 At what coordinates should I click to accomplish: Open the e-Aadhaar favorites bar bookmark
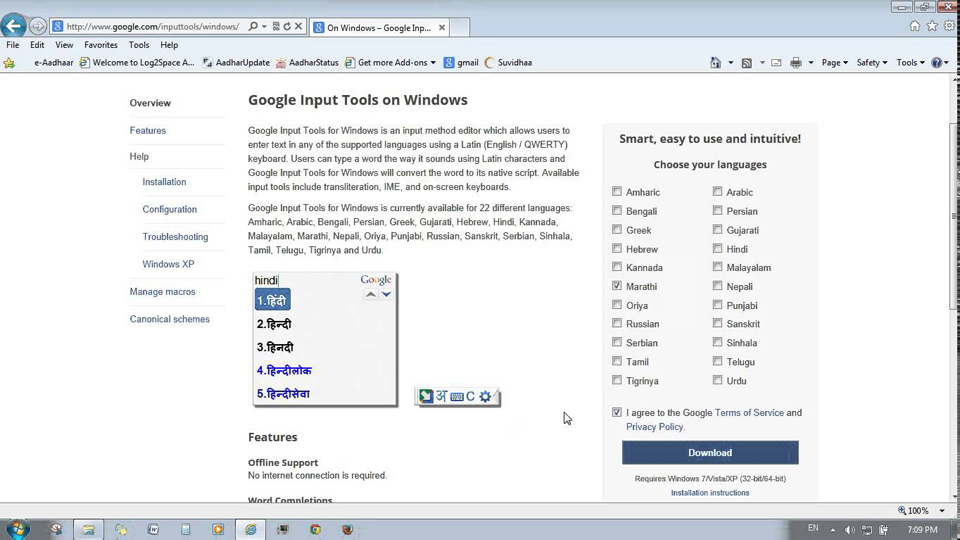(x=53, y=62)
